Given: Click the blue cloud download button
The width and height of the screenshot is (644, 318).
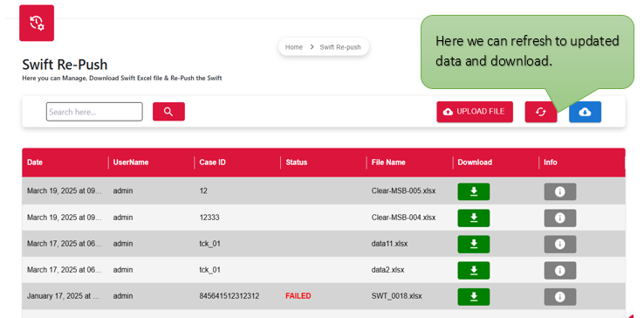Looking at the screenshot, I should coord(585,112).
